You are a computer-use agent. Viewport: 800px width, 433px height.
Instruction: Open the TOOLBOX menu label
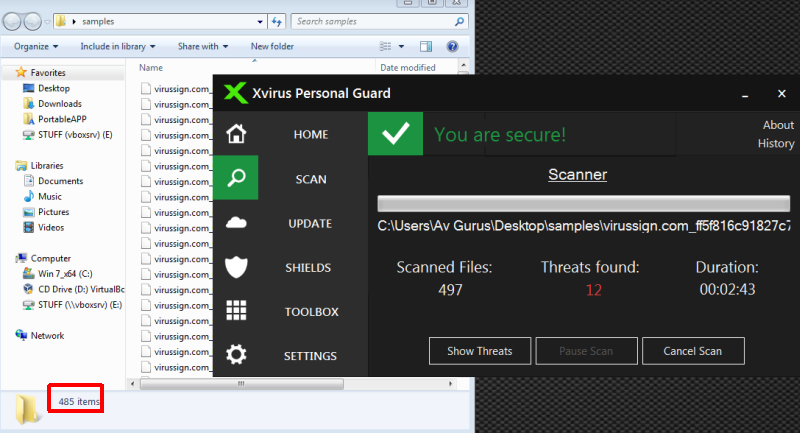click(x=311, y=312)
